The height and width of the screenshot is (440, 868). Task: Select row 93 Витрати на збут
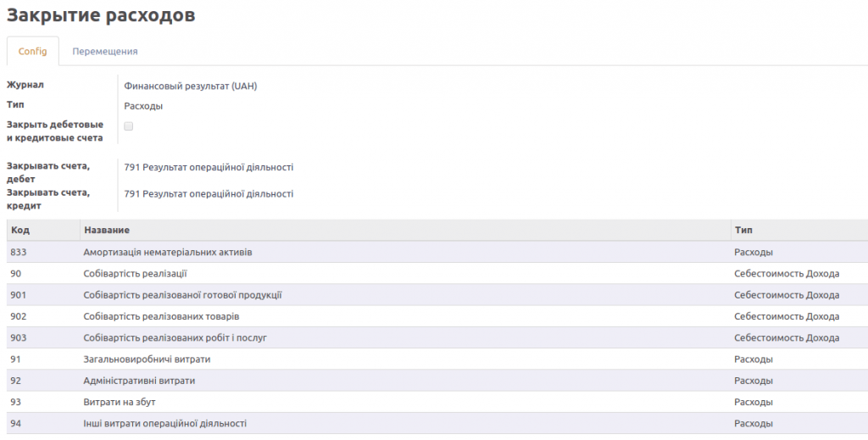[437, 402]
